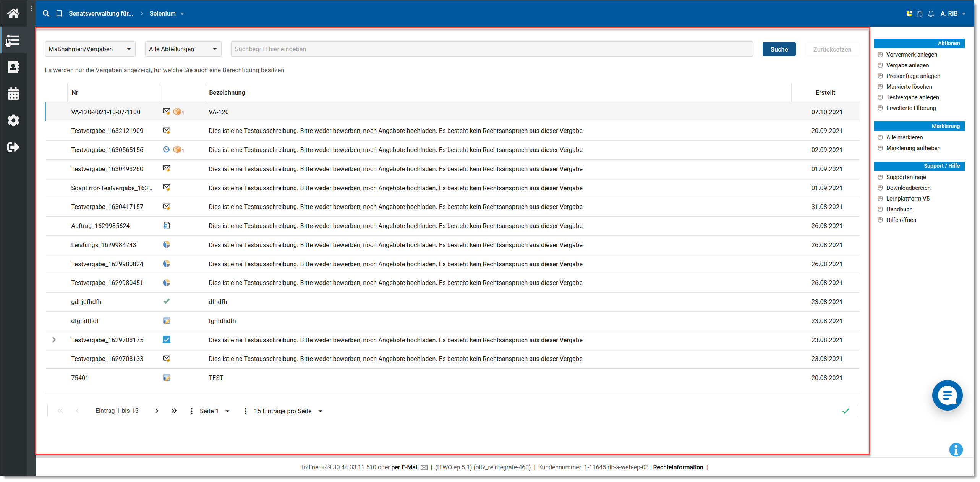The width and height of the screenshot is (980, 482).
Task: Open the list view sidebar icon
Action: click(x=13, y=40)
